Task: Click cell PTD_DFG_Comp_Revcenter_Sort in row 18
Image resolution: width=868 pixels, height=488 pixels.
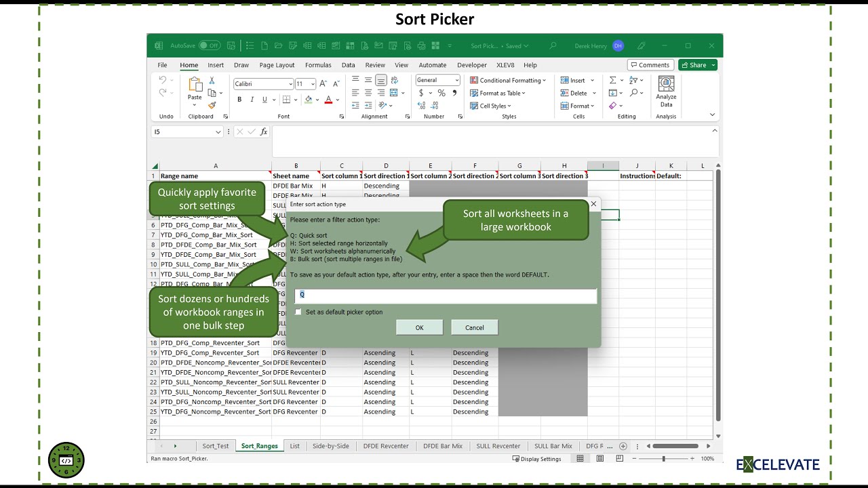Action: [216, 343]
